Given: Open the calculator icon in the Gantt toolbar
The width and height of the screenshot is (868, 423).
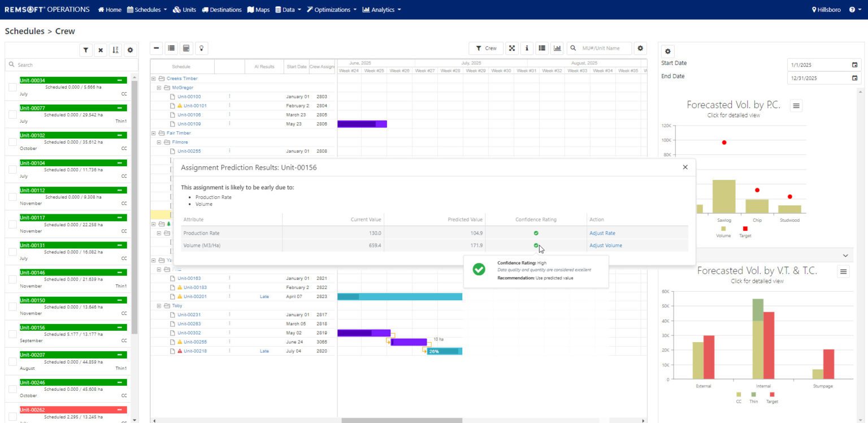Looking at the screenshot, I should [x=186, y=48].
